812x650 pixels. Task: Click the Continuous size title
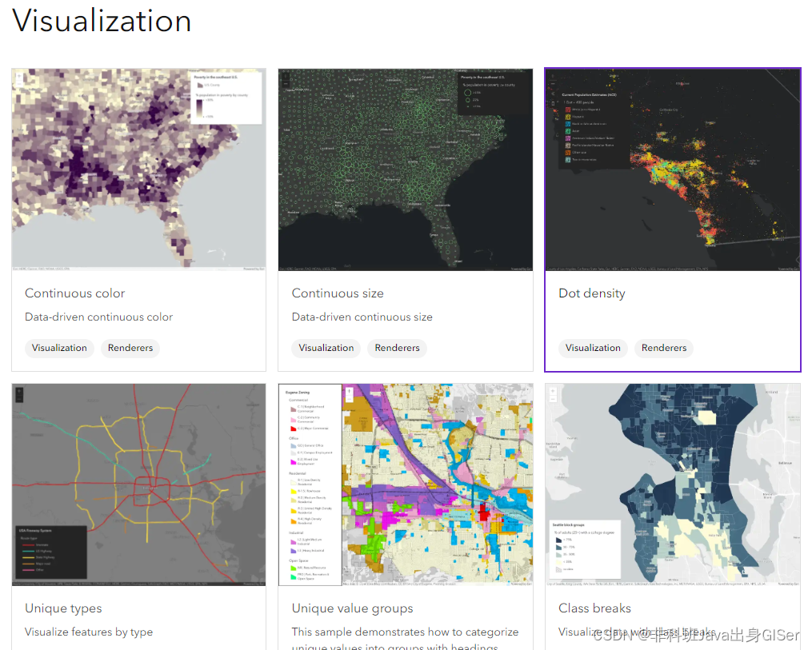(338, 293)
